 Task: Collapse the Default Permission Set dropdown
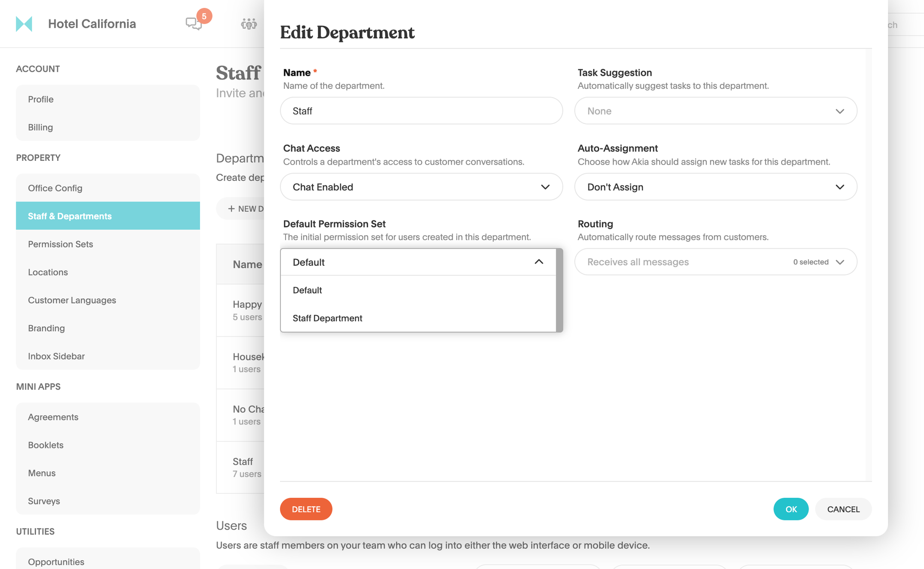pyautogui.click(x=540, y=262)
